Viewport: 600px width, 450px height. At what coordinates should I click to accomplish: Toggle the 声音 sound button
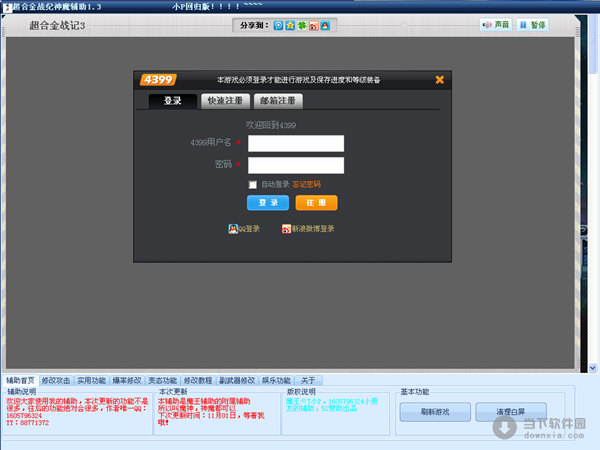coord(495,24)
